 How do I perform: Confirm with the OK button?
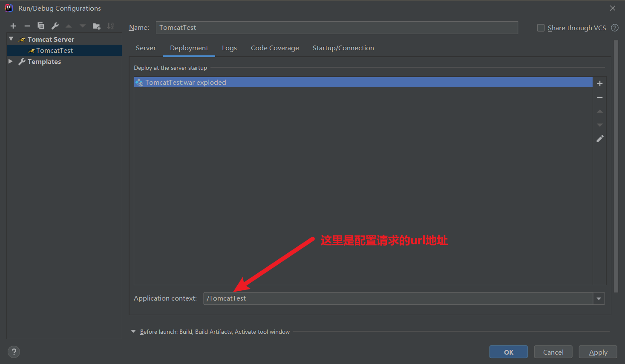tap(509, 352)
